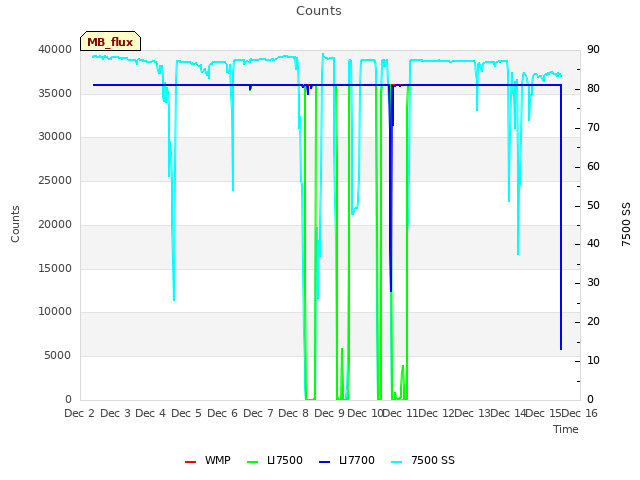This screenshot has width=640, height=480.
Task: Click the 80 right axis value
Action: [593, 89]
